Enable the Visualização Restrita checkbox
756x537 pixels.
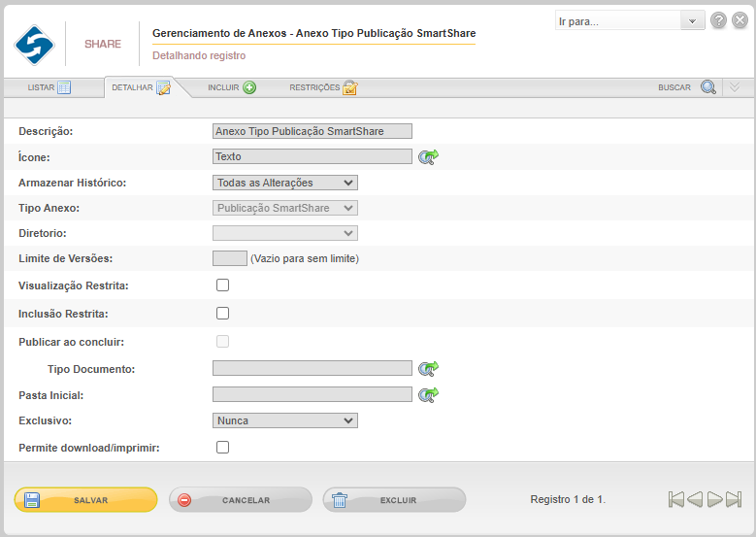(x=223, y=285)
